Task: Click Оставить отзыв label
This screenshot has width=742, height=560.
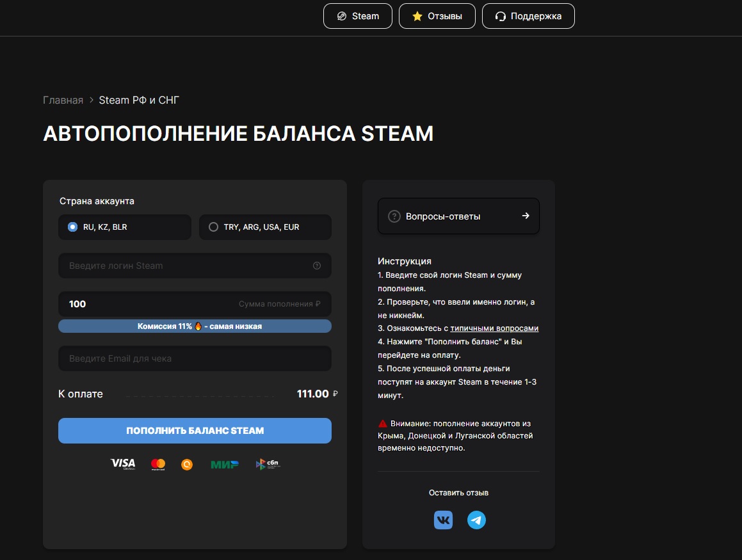Action: [458, 492]
